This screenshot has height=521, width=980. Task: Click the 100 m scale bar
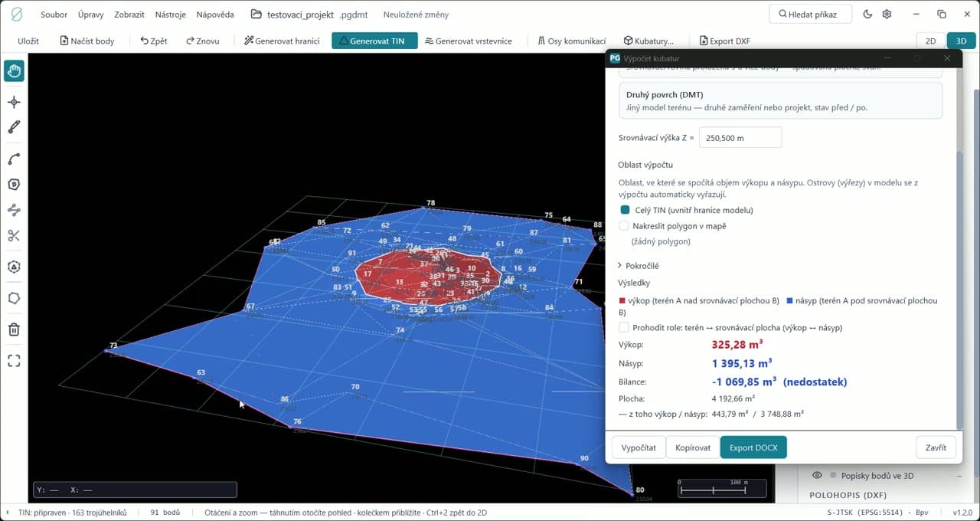tap(722, 487)
